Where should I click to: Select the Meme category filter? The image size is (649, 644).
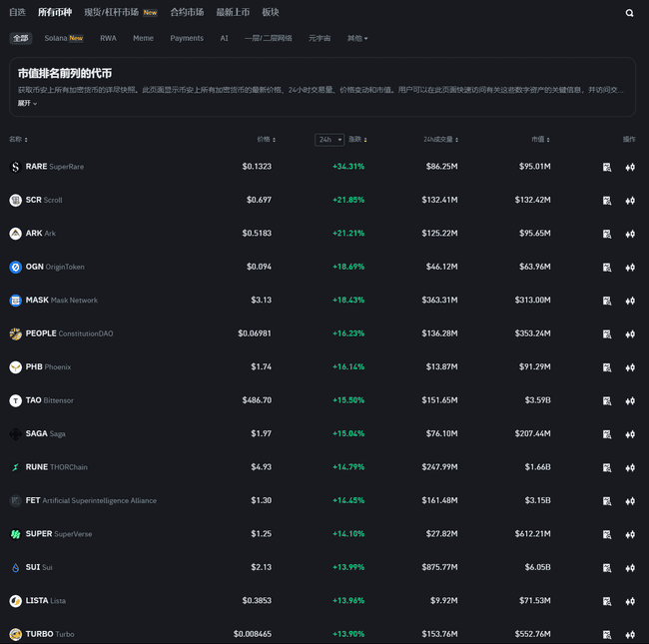pos(143,38)
